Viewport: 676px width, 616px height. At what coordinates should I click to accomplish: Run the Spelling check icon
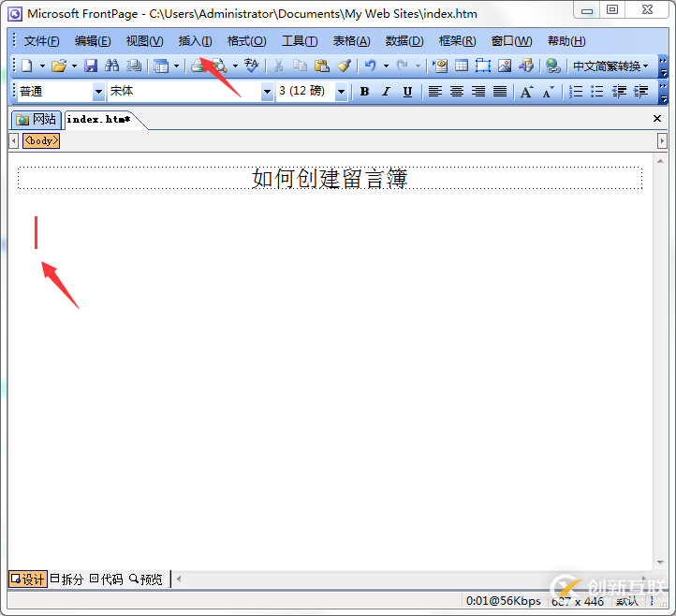[251, 66]
